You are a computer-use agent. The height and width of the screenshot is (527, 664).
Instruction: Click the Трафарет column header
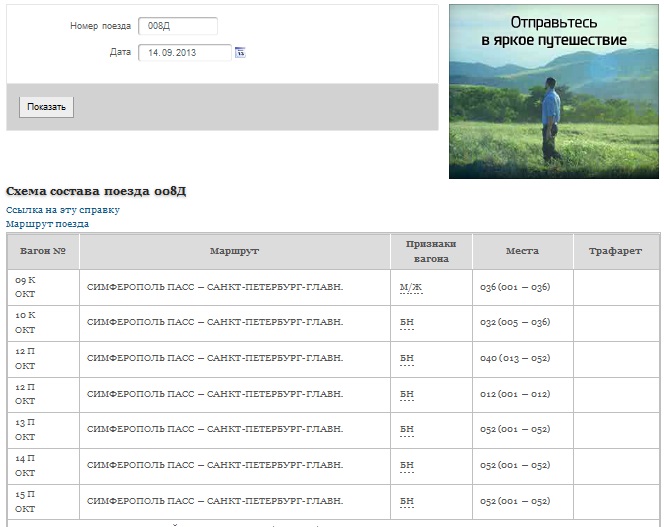pyautogui.click(x=615, y=251)
